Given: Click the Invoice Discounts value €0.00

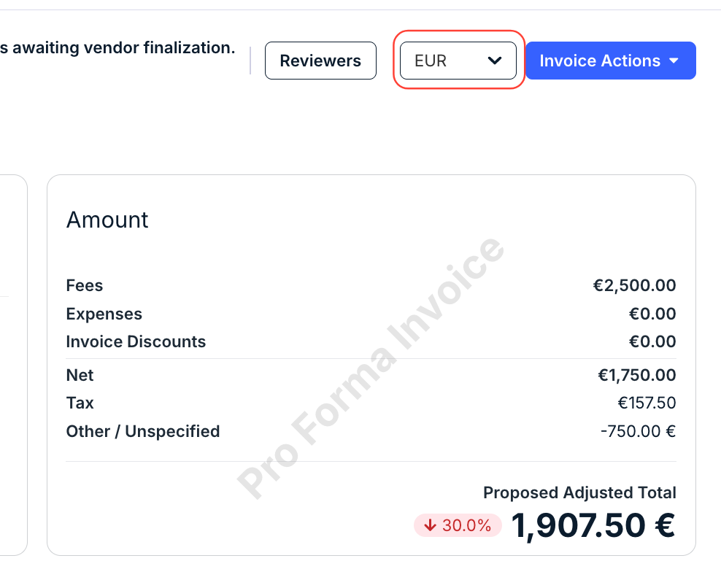Looking at the screenshot, I should pos(652,341).
